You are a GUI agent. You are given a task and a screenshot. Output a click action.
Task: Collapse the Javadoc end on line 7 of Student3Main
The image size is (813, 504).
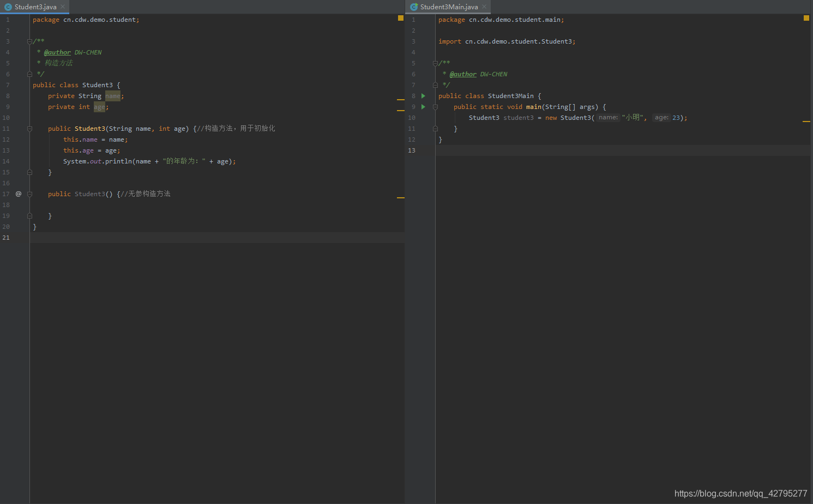click(435, 85)
